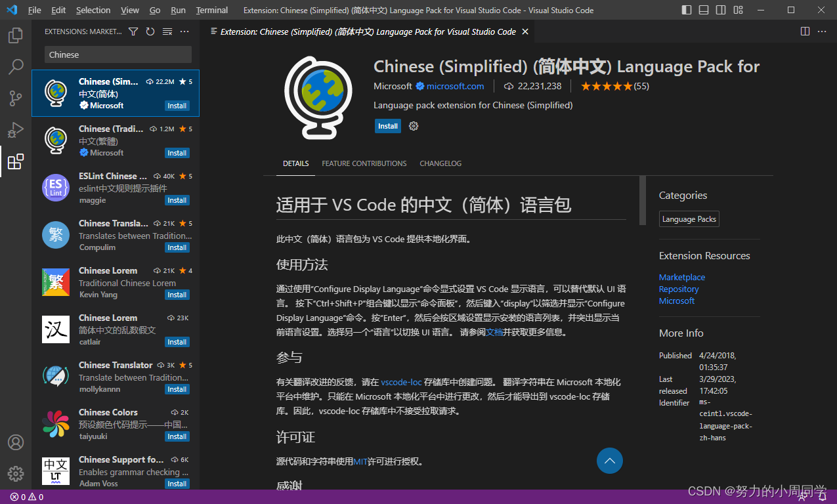Open the Source Control view
This screenshot has width=837, height=504.
[x=15, y=98]
